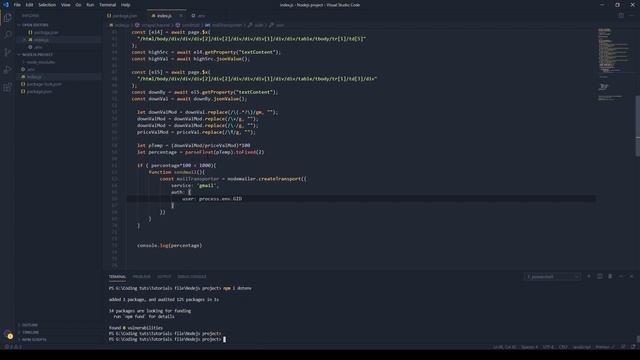
Task: Click the editor vertical scrollbar thumb
Action: coord(638,126)
